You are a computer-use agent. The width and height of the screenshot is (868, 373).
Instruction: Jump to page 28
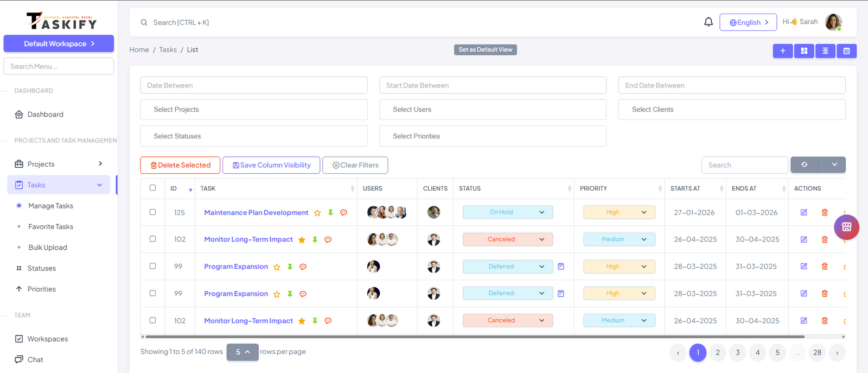[x=817, y=352]
